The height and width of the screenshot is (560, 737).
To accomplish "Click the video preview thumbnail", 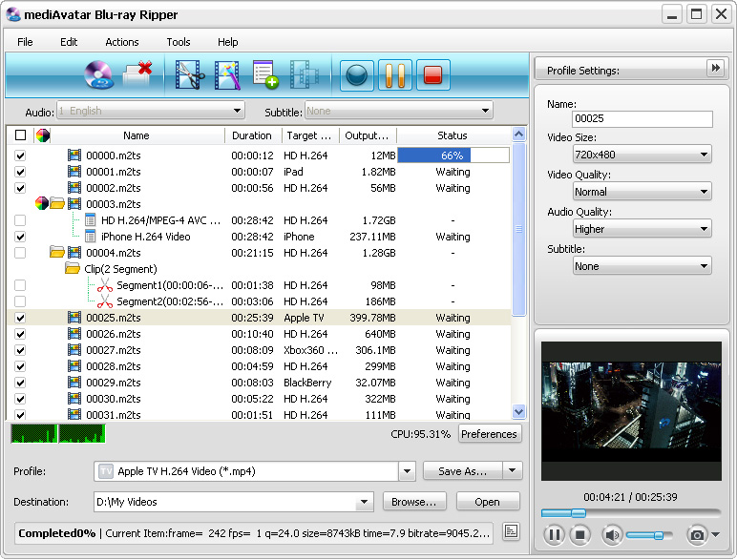I will point(631,411).
